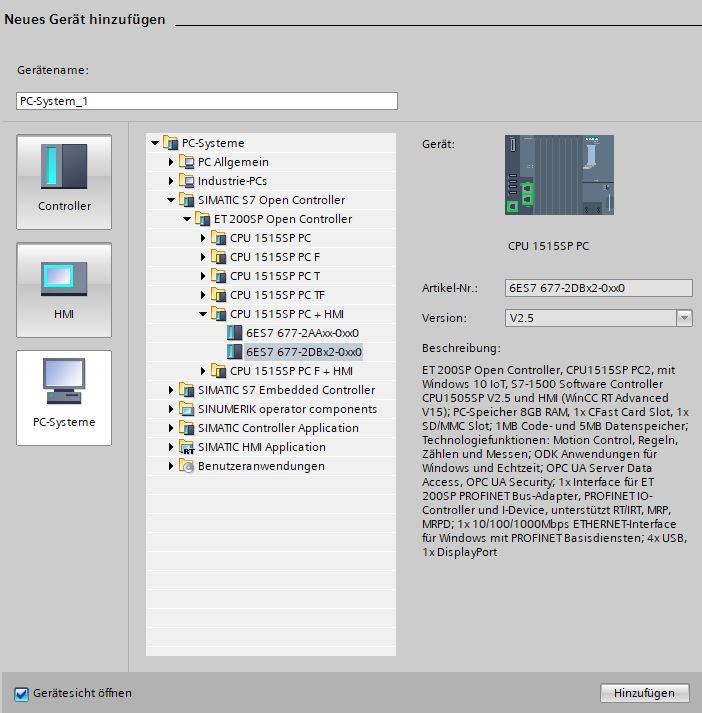Select the Controller device category icon
Image resolution: width=702 pixels, height=713 pixels.
pos(64,168)
